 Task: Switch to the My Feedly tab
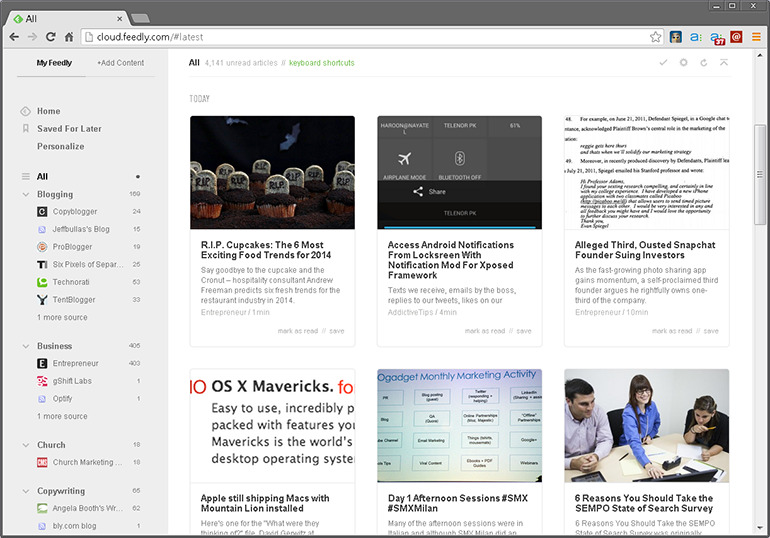54,63
